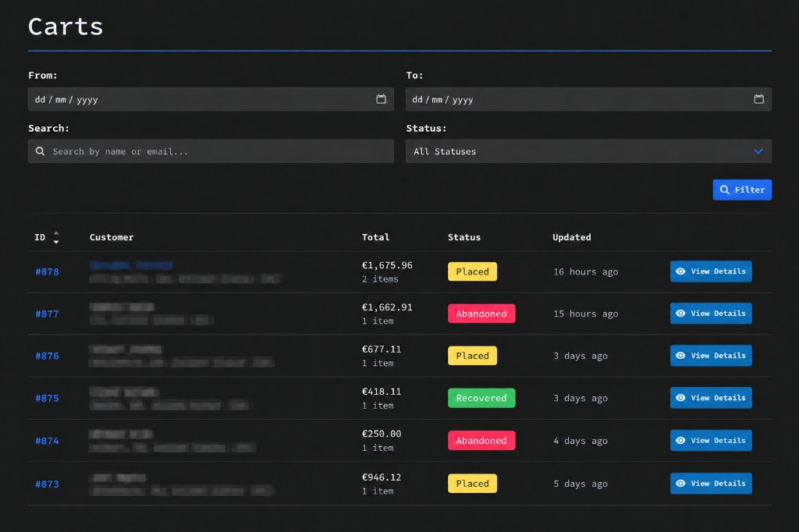Click the '4 days ago' updated time
The height and width of the screenshot is (532, 799).
click(581, 441)
